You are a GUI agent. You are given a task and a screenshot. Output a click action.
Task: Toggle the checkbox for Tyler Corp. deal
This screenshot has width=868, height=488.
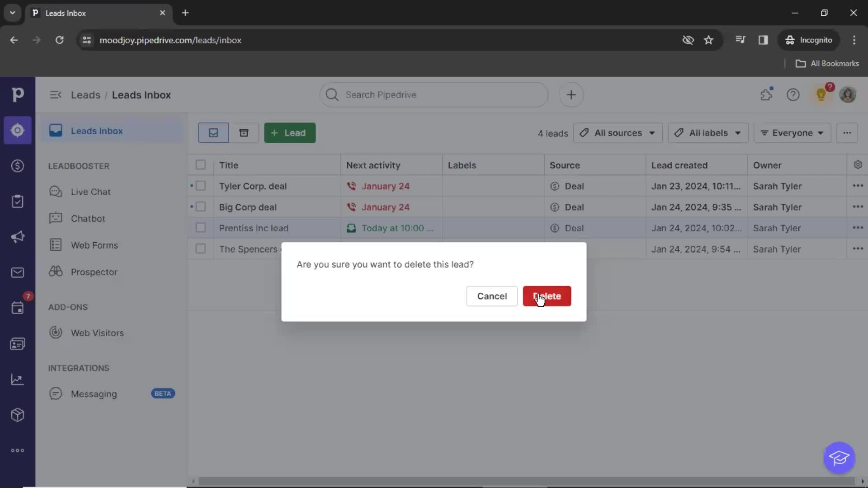(201, 186)
